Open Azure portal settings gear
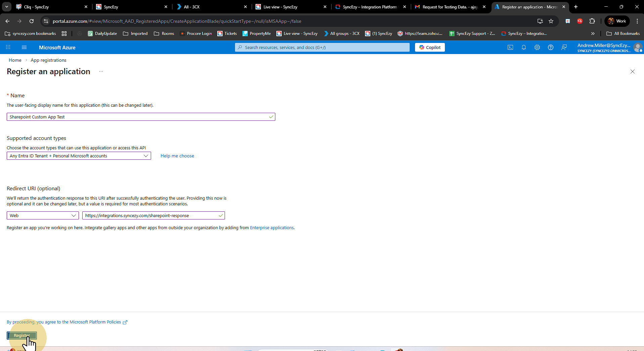 (x=537, y=47)
